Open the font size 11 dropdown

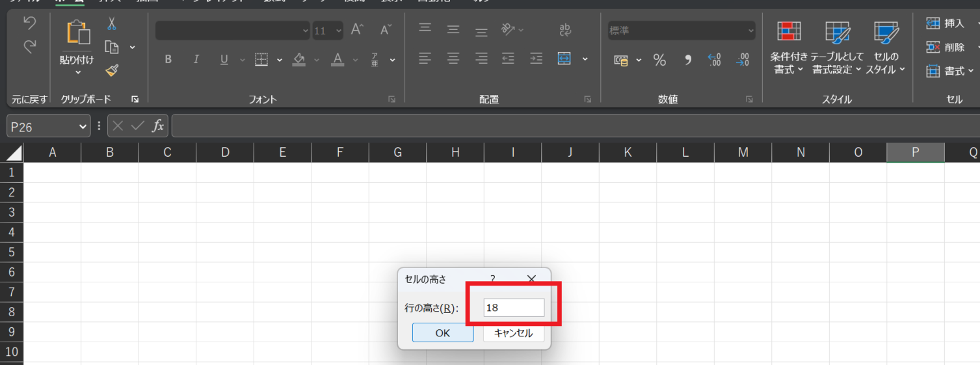[338, 30]
